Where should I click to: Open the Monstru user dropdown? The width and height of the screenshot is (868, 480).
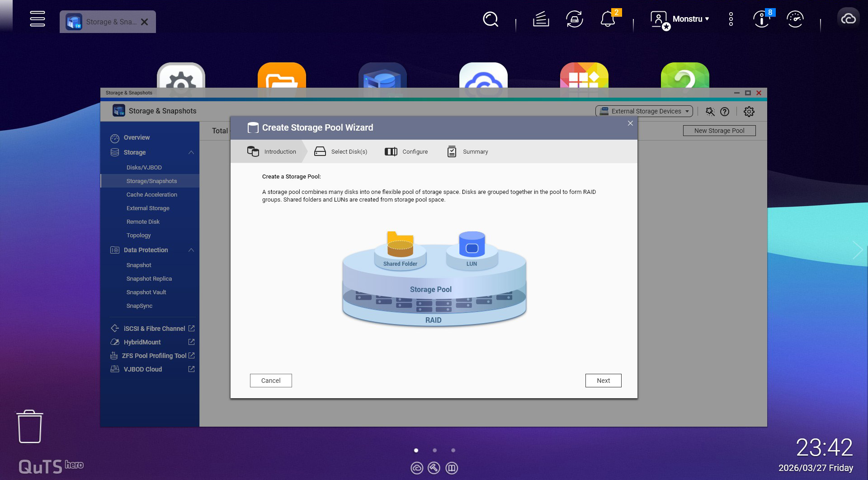(x=690, y=19)
